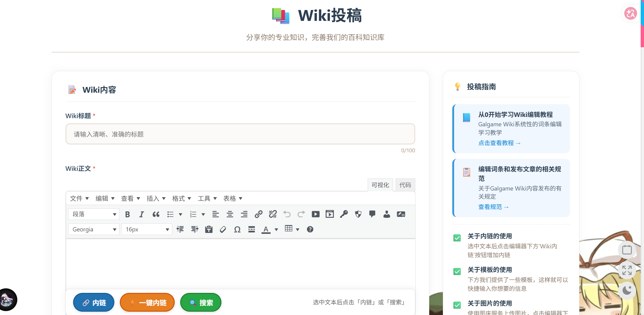This screenshot has width=644, height=315.
Task: Switch to the 可视化 editor tab
Action: pyautogui.click(x=380, y=185)
